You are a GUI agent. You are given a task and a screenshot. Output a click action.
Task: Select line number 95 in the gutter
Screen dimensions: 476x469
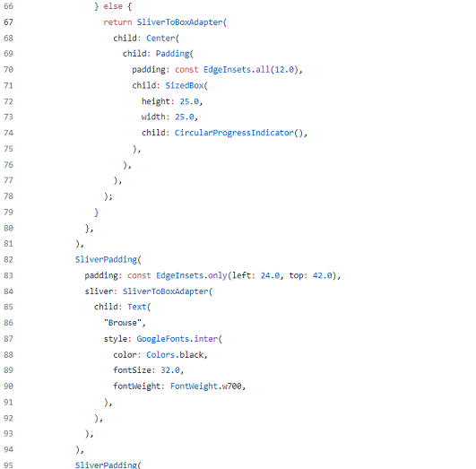click(x=8, y=465)
